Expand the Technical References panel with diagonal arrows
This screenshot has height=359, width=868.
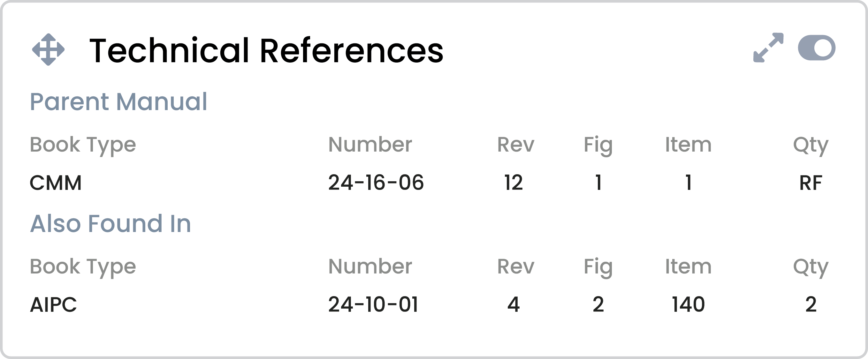point(768,48)
